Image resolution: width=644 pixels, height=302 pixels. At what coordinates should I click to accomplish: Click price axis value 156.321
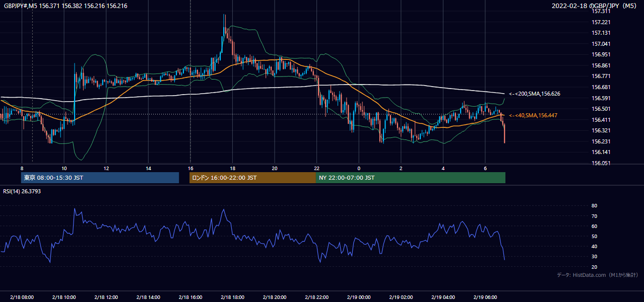click(601, 130)
